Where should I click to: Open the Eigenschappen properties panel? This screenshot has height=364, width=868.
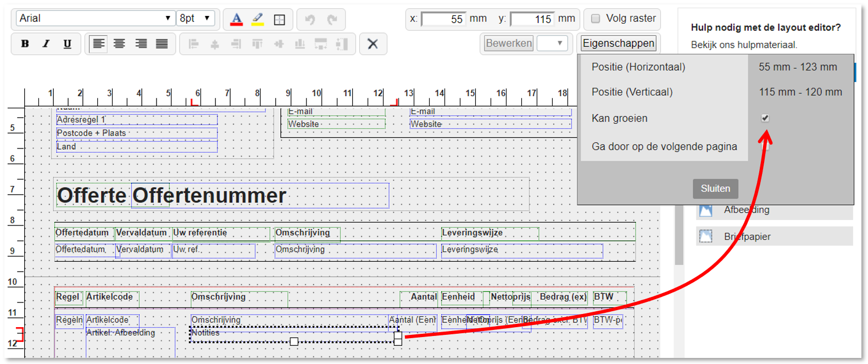[618, 43]
